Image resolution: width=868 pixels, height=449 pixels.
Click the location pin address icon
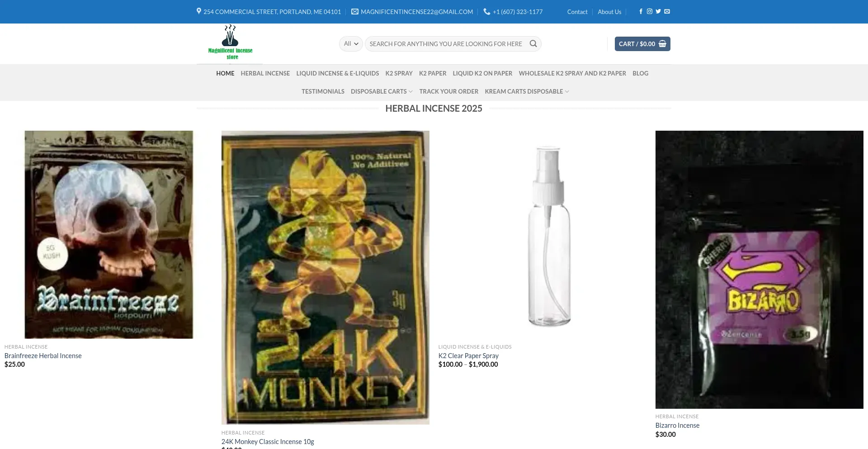tap(199, 11)
